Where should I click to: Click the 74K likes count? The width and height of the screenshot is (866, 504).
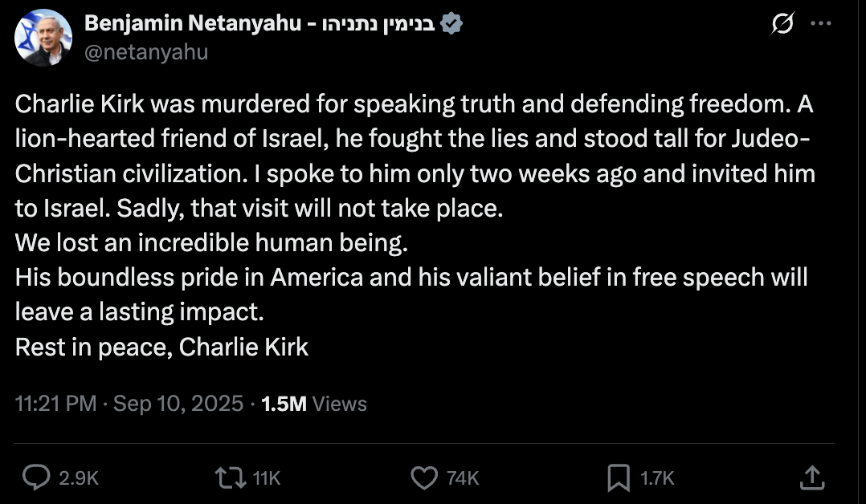[x=462, y=478]
